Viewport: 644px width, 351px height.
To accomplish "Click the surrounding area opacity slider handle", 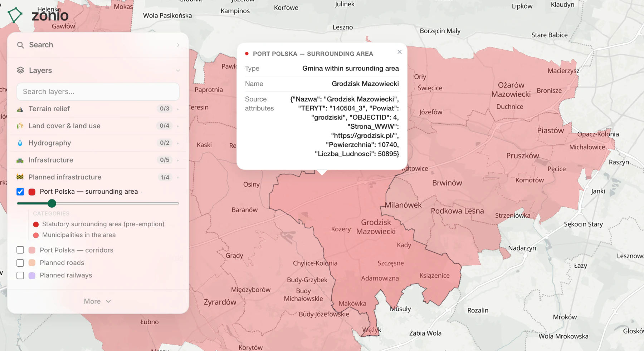I will pyautogui.click(x=52, y=203).
